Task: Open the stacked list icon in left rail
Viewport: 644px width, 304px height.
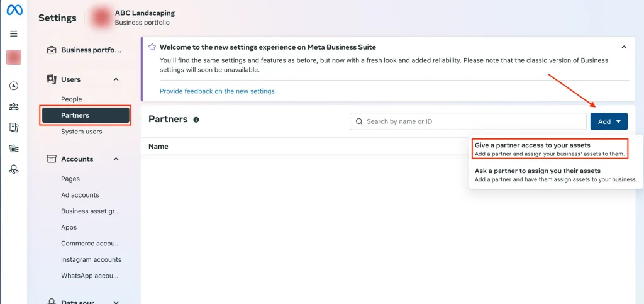Action: [x=14, y=149]
